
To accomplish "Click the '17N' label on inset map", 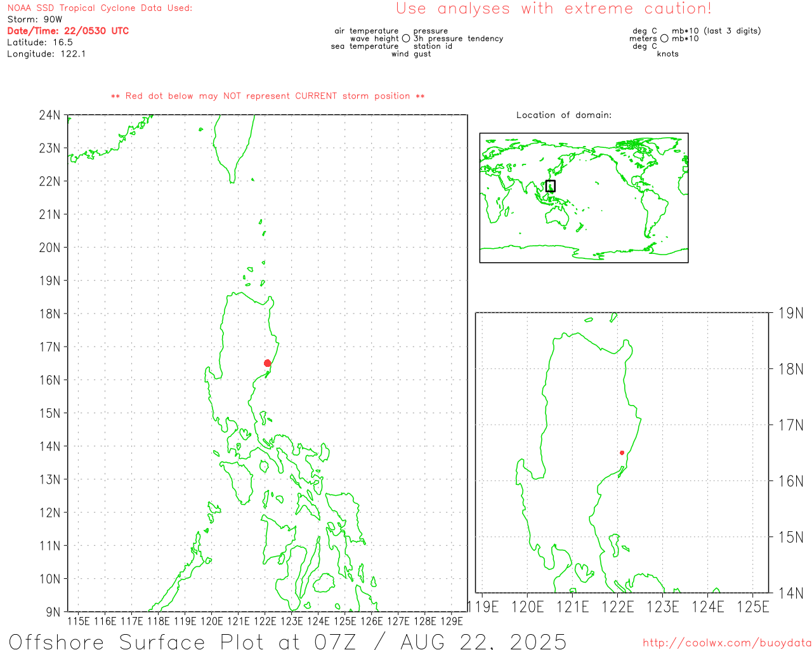I will tap(791, 425).
